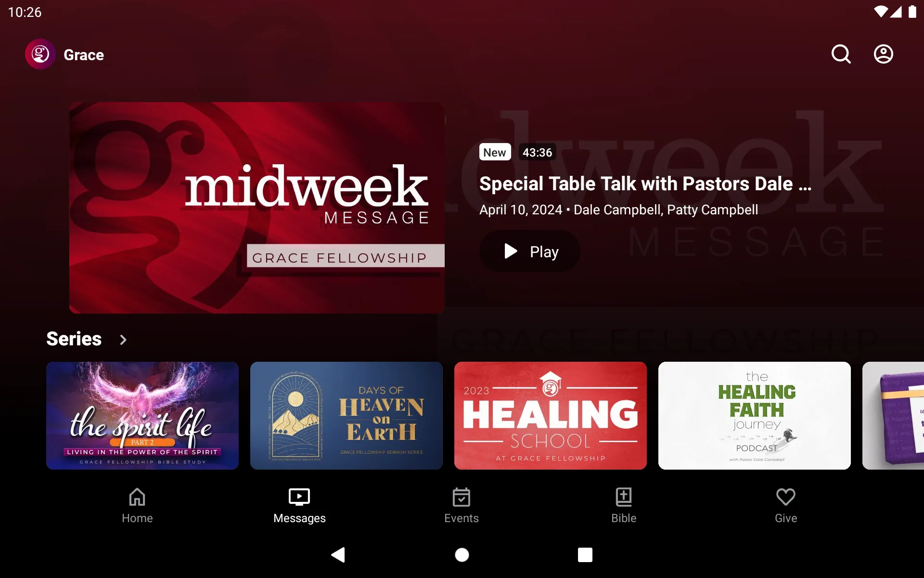Navigate back using system back button
The image size is (924, 578).
coord(339,555)
